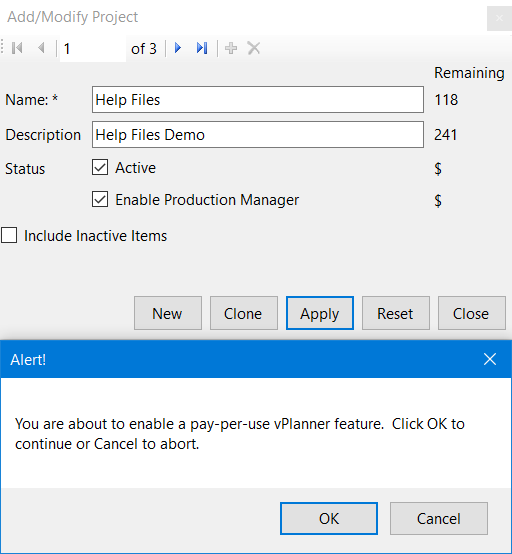Advance to next record with blue arrow
Image resolution: width=512 pixels, height=554 pixels.
click(178, 48)
